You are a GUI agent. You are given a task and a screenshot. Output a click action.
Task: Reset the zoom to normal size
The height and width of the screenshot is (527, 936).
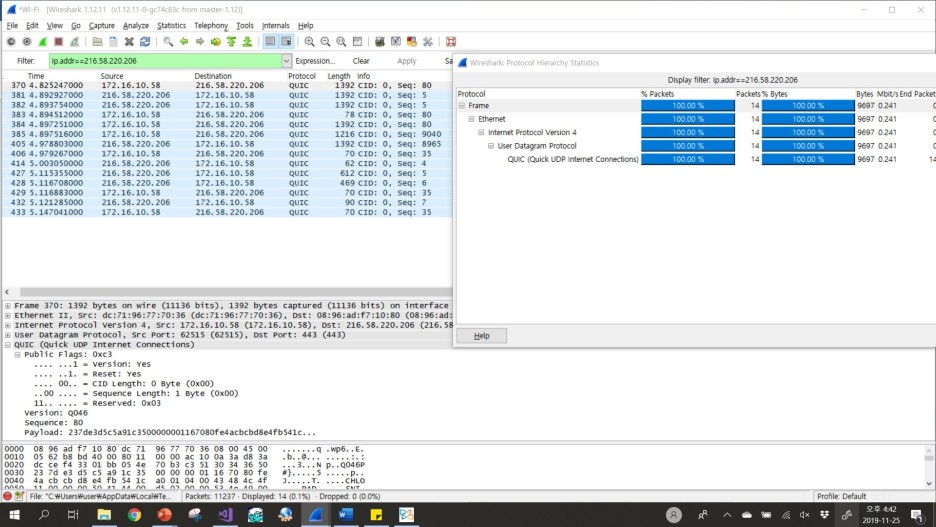(341, 42)
